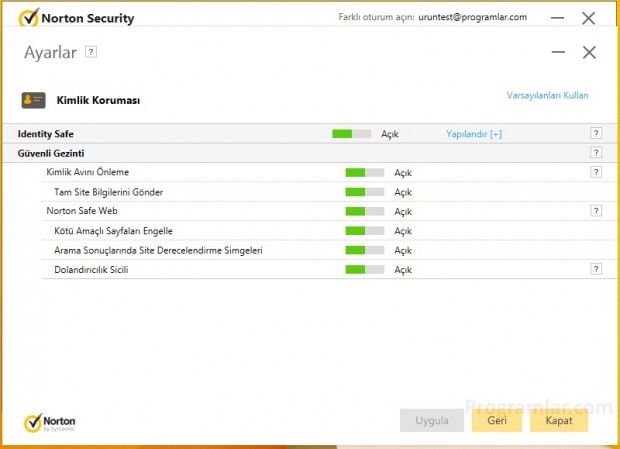Click the Uygula button
The image size is (620, 449).
[432, 420]
